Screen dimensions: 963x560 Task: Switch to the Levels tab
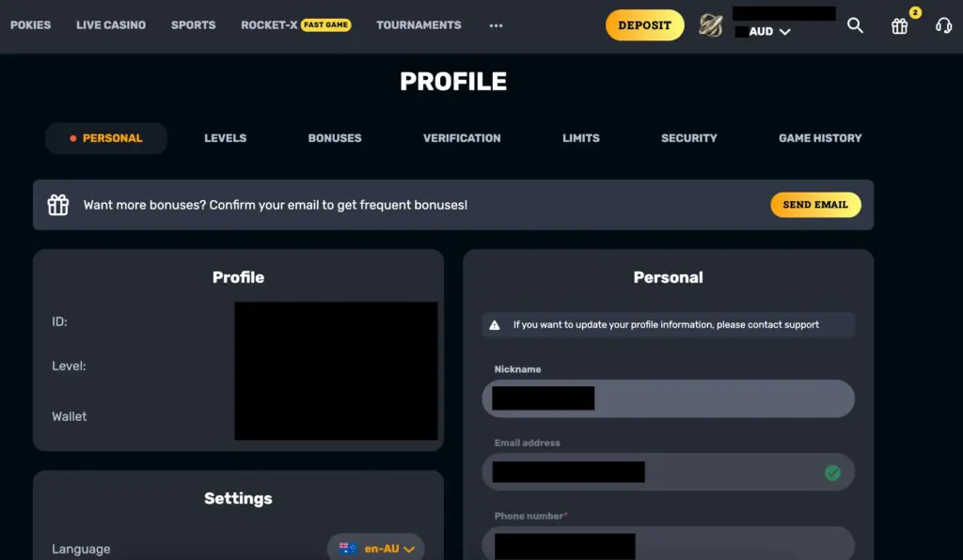click(226, 138)
